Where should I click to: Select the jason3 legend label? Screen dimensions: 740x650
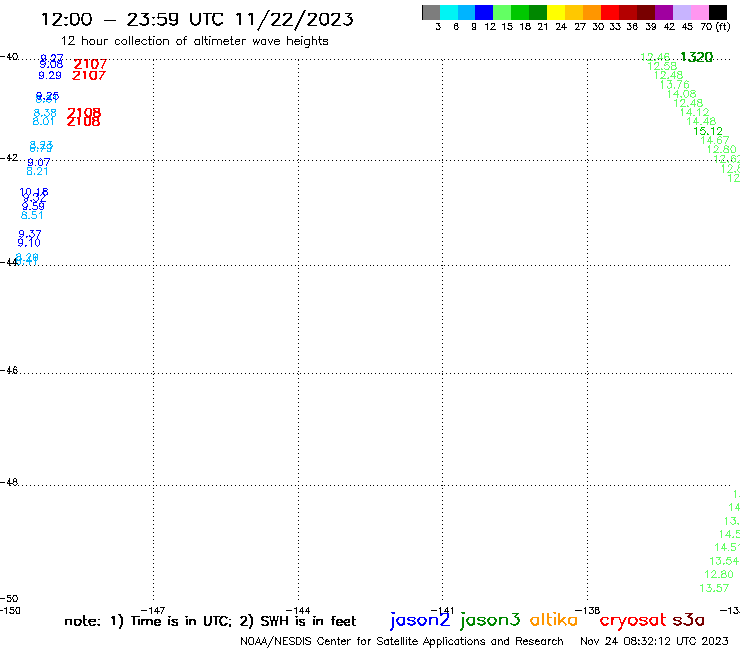click(x=490, y=620)
